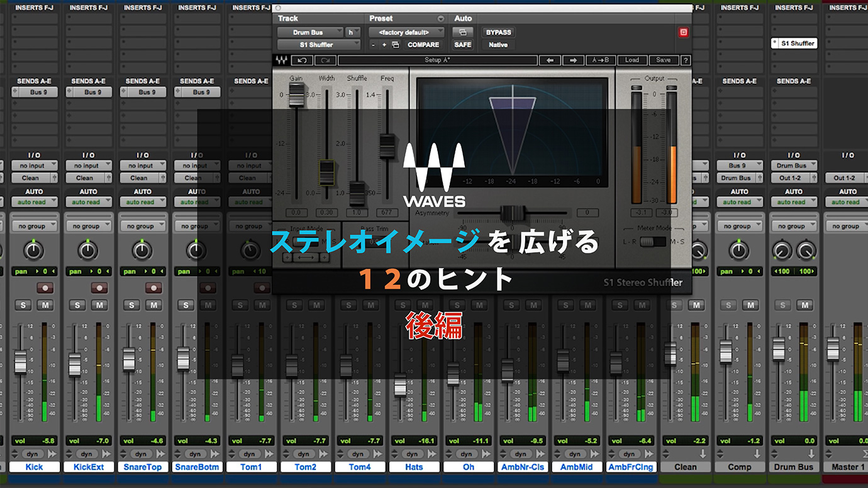Image resolution: width=868 pixels, height=488 pixels.
Task: Click output window arrow on Clean track
Action: point(703,453)
